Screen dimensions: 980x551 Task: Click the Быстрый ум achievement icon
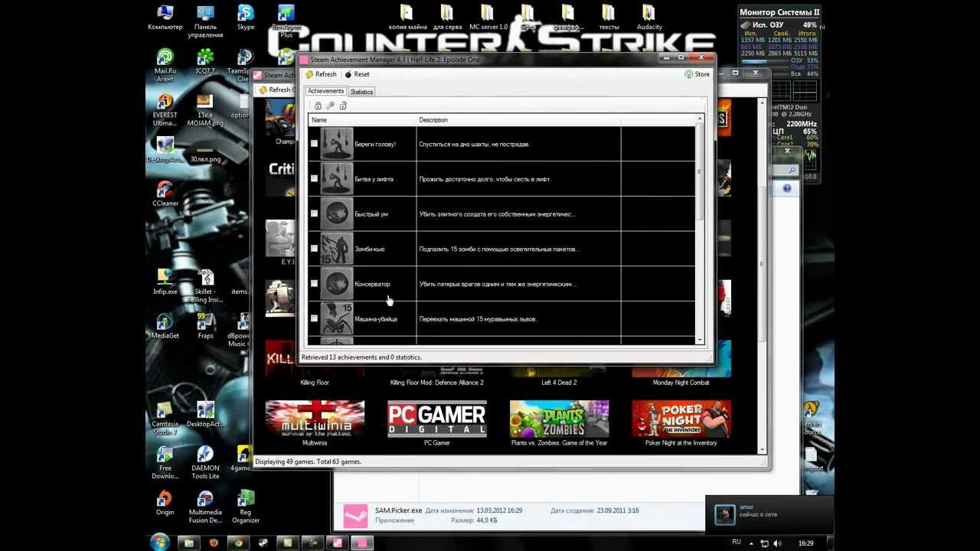tap(336, 214)
